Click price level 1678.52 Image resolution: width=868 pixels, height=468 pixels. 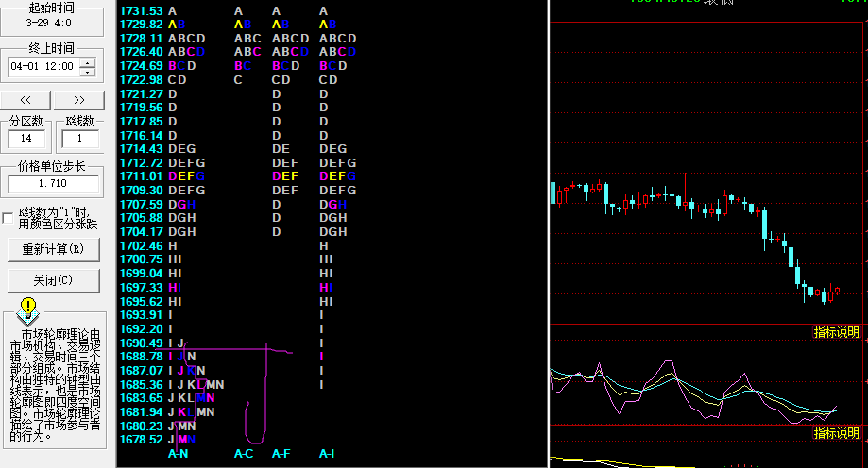pyautogui.click(x=141, y=440)
